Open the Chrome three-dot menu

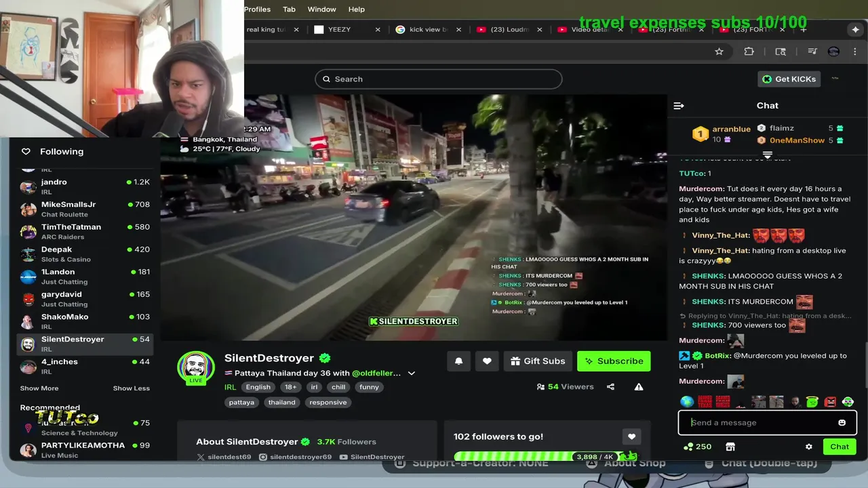pyautogui.click(x=855, y=52)
